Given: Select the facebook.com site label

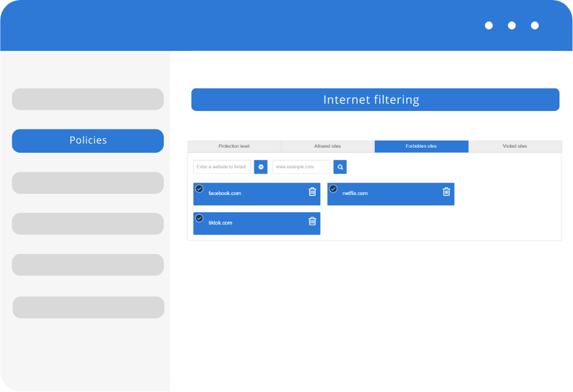Looking at the screenshot, I should (x=225, y=193).
